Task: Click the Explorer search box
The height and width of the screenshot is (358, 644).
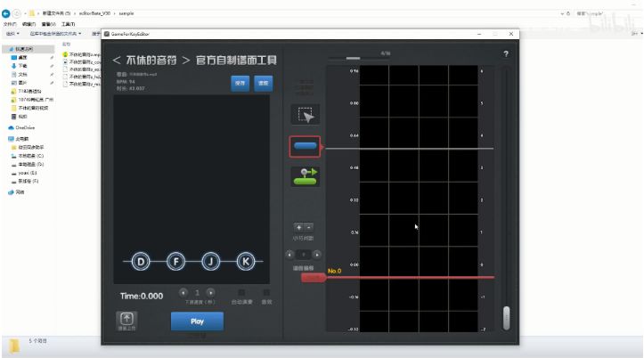Action: pyautogui.click(x=607, y=13)
